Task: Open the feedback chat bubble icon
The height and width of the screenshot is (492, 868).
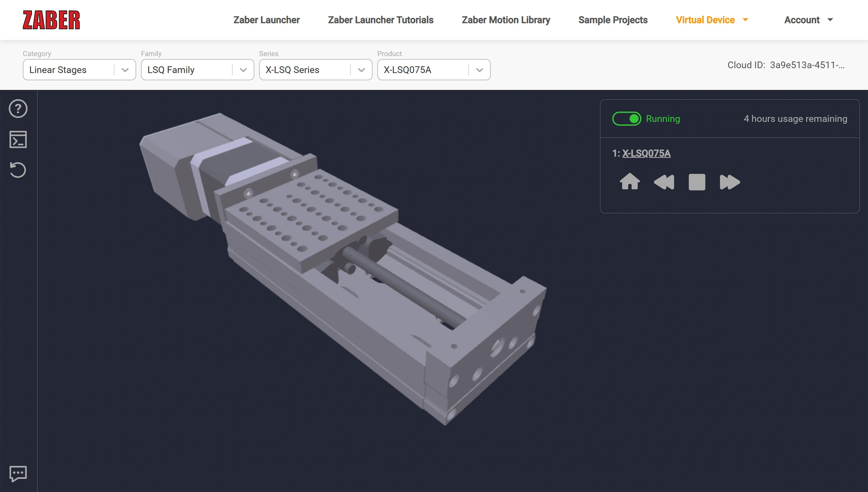Action: 18,473
